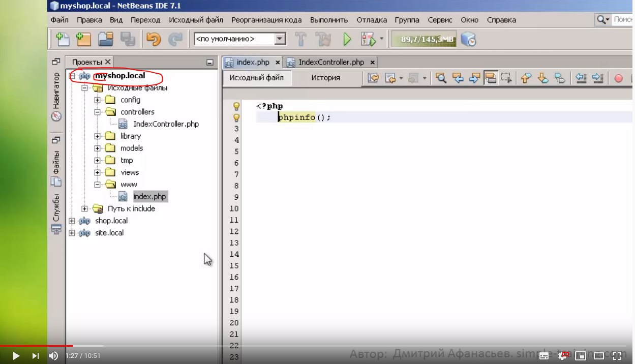Click the Clean and Build icon
Image resolution: width=635 pixels, height=364 pixels.
[x=323, y=39]
